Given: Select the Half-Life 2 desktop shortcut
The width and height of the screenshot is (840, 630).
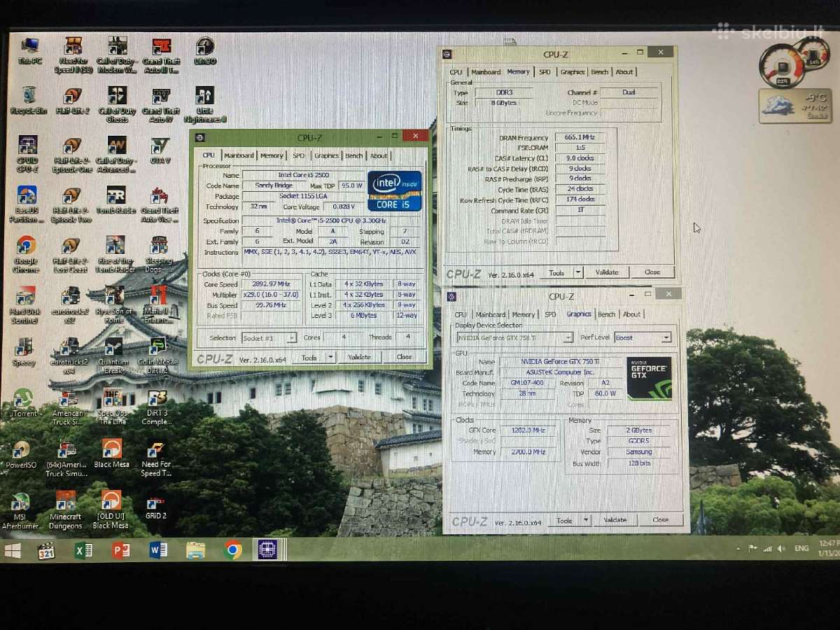Looking at the screenshot, I should click(72, 101).
